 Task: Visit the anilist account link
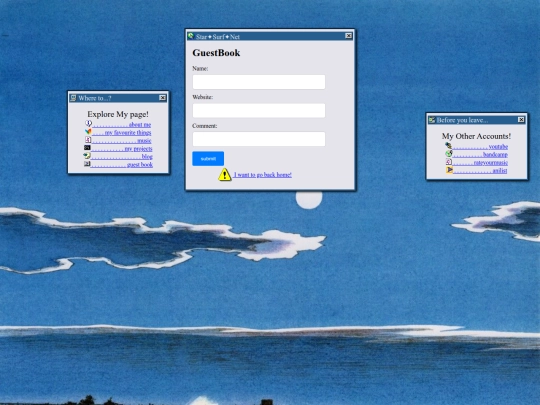[480, 170]
